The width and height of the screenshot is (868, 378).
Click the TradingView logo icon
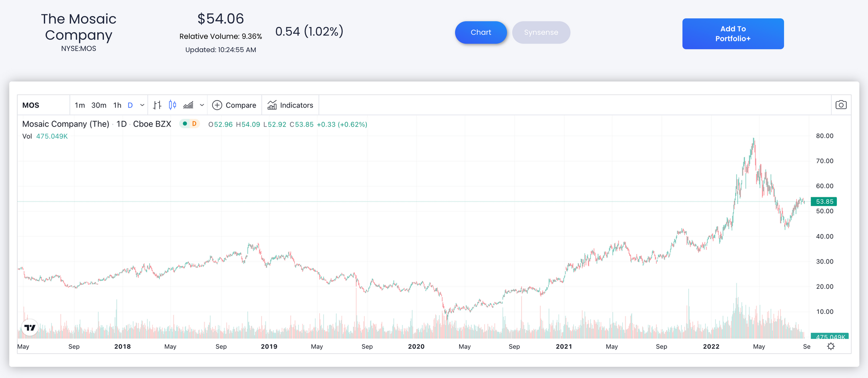(x=30, y=328)
